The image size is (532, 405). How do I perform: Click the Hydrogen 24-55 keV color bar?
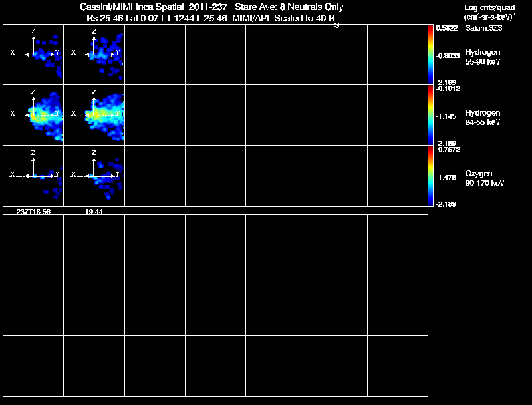[x=430, y=115]
